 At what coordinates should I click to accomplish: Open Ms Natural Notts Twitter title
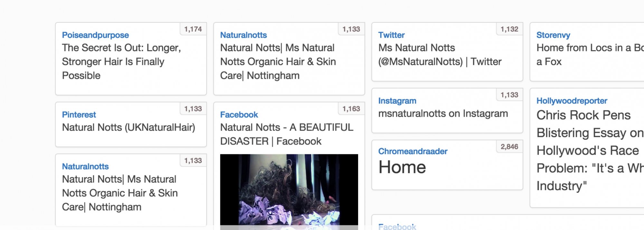point(440,55)
